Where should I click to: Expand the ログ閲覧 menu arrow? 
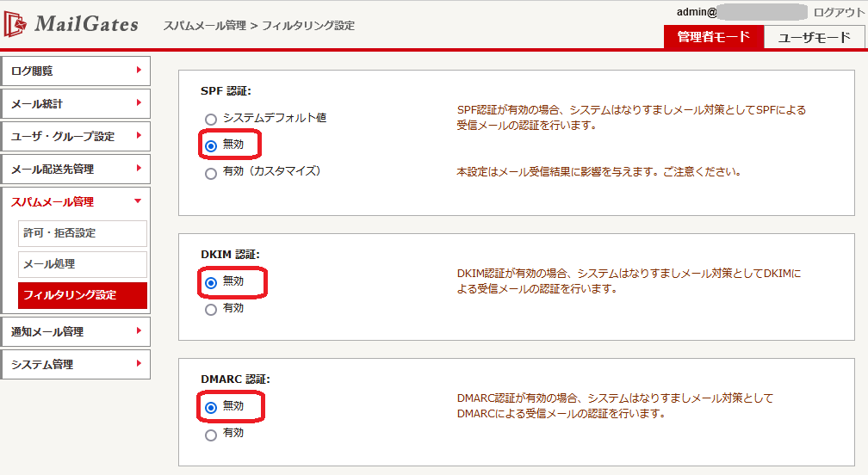[x=139, y=70]
